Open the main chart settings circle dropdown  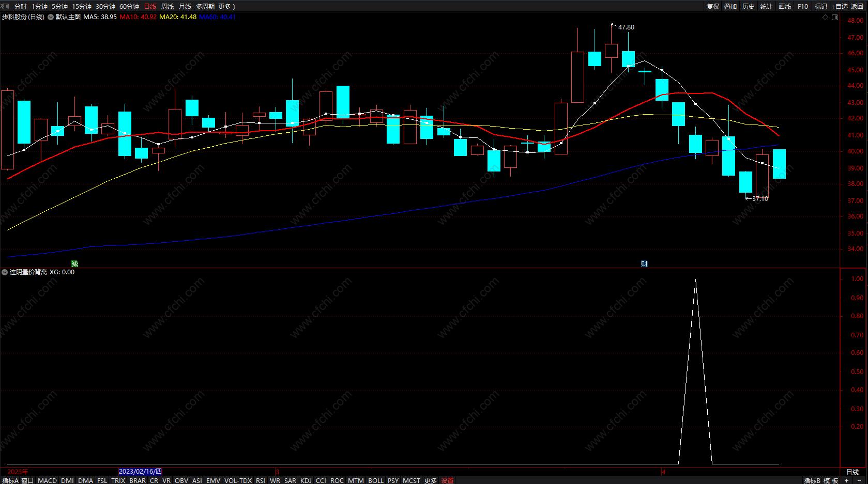click(x=51, y=17)
